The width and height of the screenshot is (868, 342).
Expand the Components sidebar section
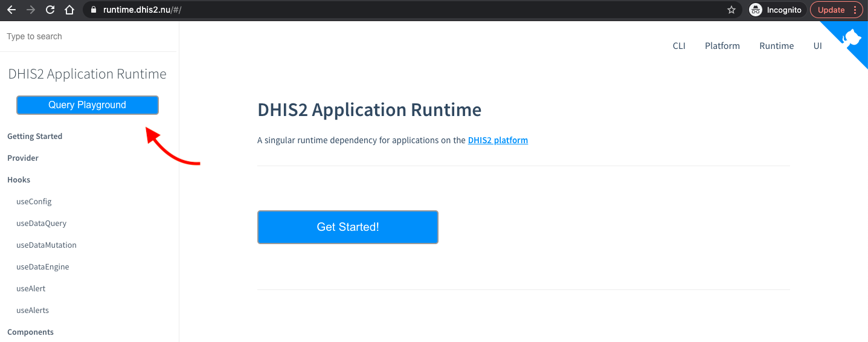tap(30, 332)
